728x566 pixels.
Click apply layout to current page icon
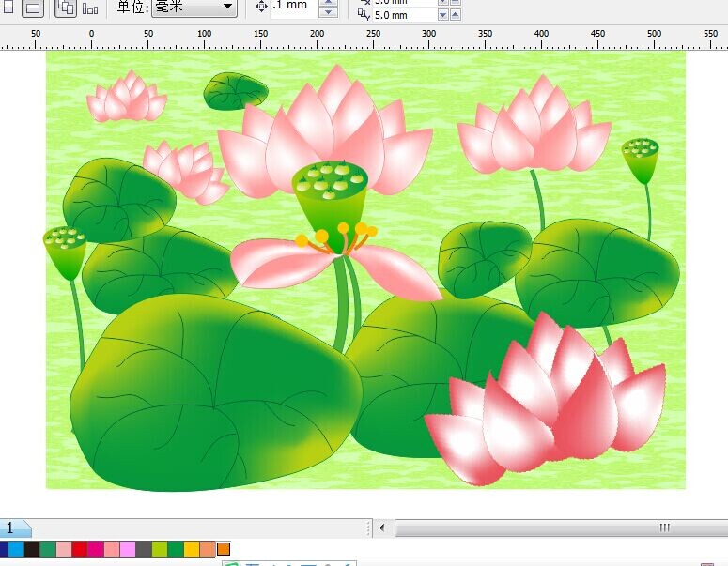pyautogui.click(x=90, y=8)
